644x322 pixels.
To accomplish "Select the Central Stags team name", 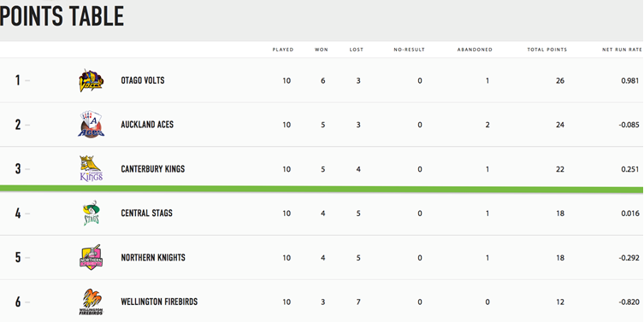I will [146, 213].
